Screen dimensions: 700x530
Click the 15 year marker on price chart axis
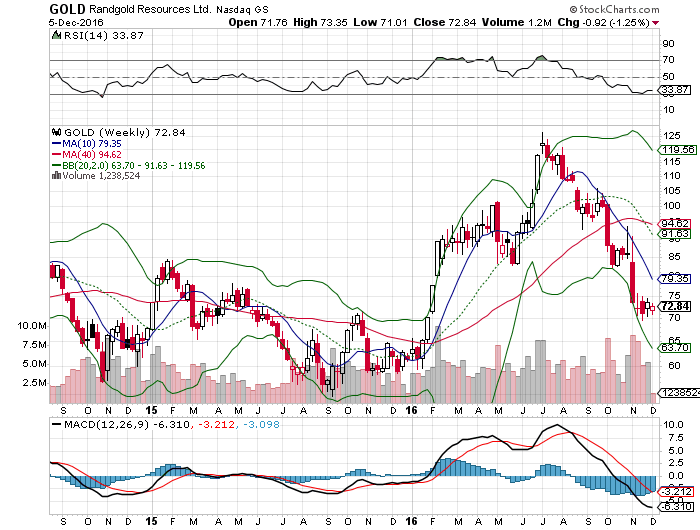pyautogui.click(x=151, y=410)
